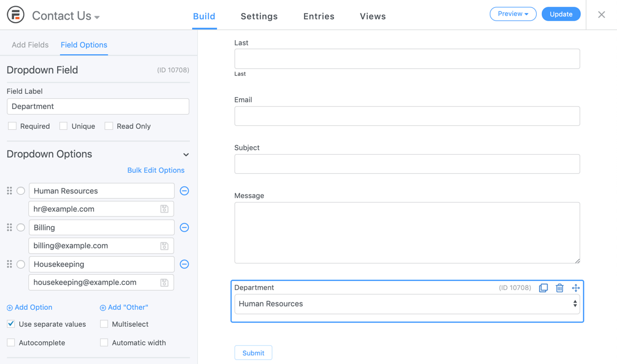Click the Submit button in form preview
617x364 pixels.
[253, 353]
